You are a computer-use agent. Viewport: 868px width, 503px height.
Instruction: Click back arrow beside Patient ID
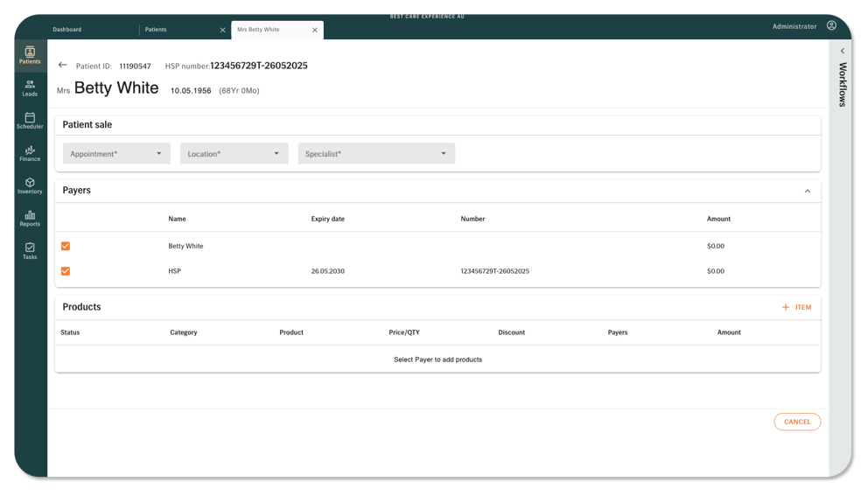click(62, 65)
